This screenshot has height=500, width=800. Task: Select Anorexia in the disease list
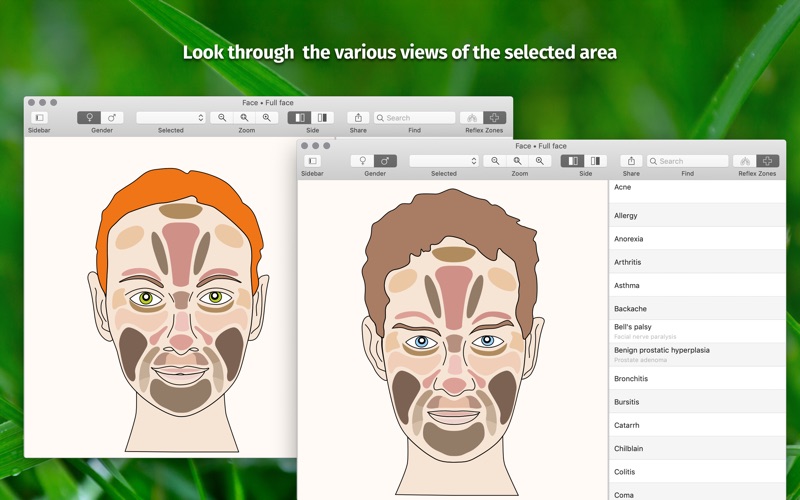click(697, 239)
